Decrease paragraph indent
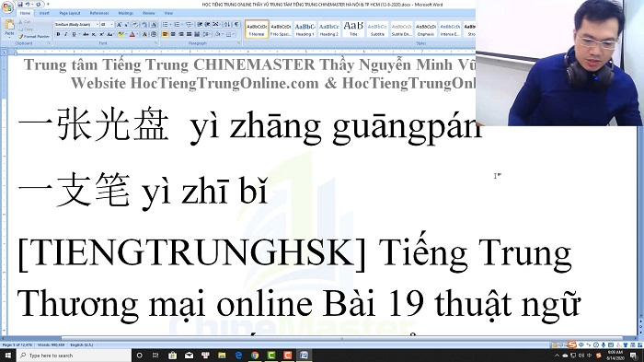This screenshot has width=644, height=362. [x=200, y=24]
